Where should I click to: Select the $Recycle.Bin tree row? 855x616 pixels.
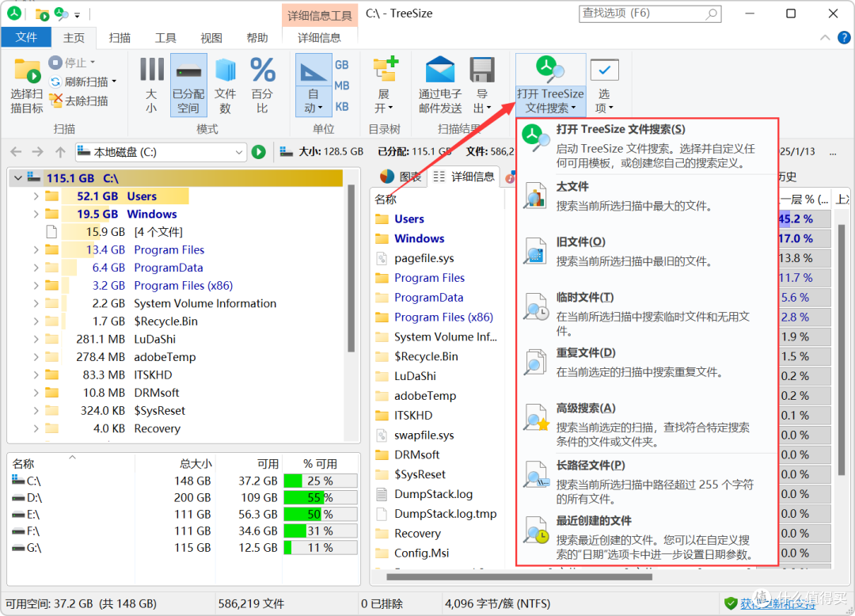coord(177,321)
